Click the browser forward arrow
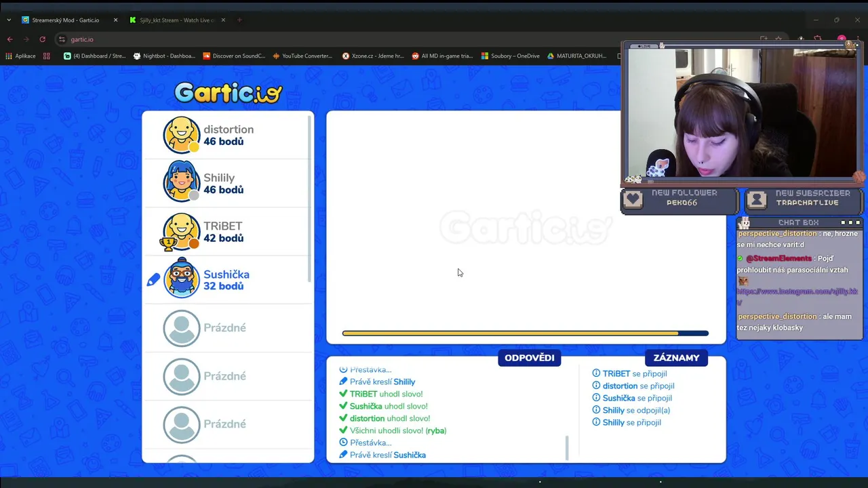Viewport: 868px width, 488px height. point(26,39)
